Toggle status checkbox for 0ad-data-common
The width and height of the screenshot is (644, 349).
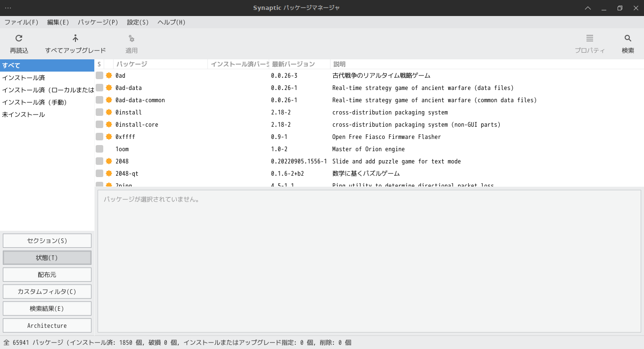[x=99, y=100]
